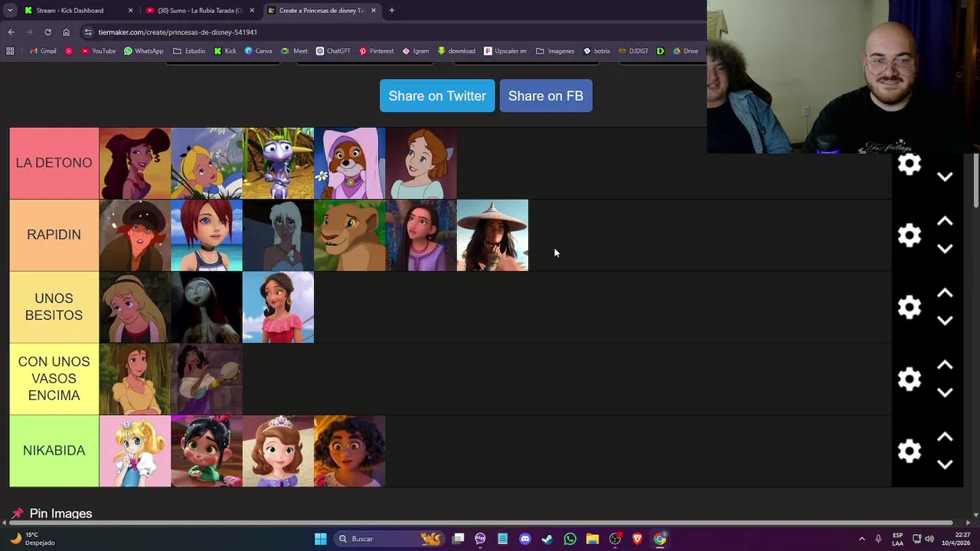
Task: Open the WhatsApp bookmark
Action: pos(143,51)
